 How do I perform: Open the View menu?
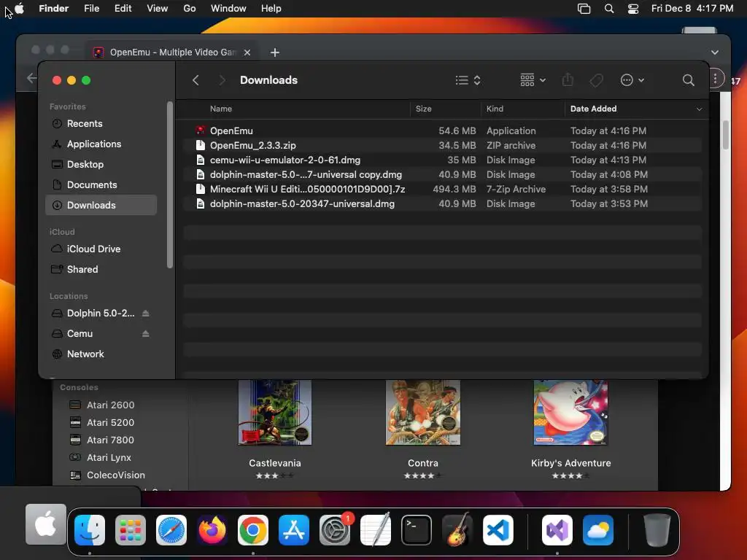(158, 9)
